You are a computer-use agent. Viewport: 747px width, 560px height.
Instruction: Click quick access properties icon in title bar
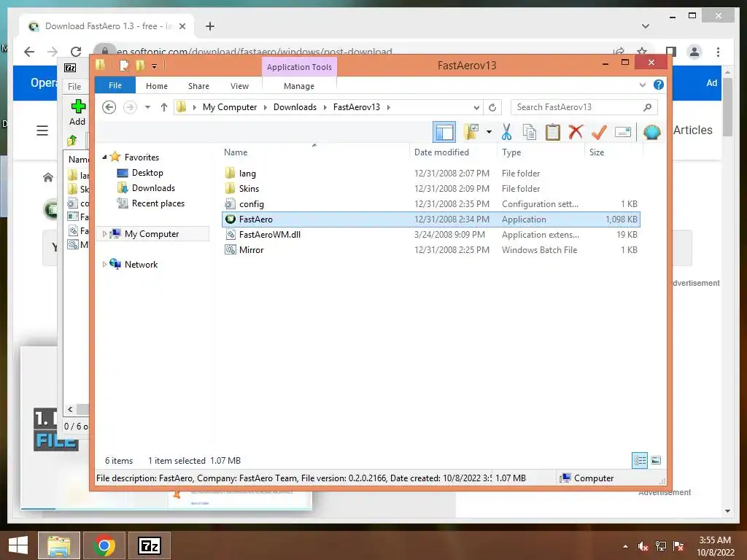(x=124, y=65)
